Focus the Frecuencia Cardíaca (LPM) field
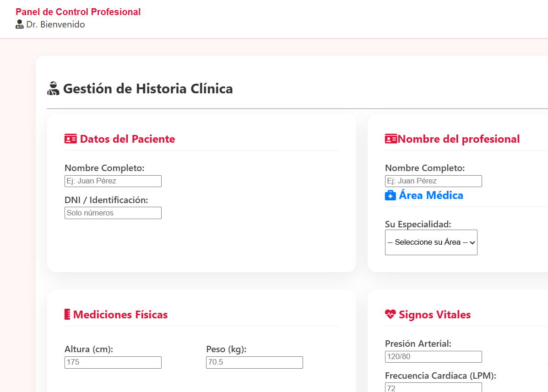The image size is (548, 392). coord(434,387)
